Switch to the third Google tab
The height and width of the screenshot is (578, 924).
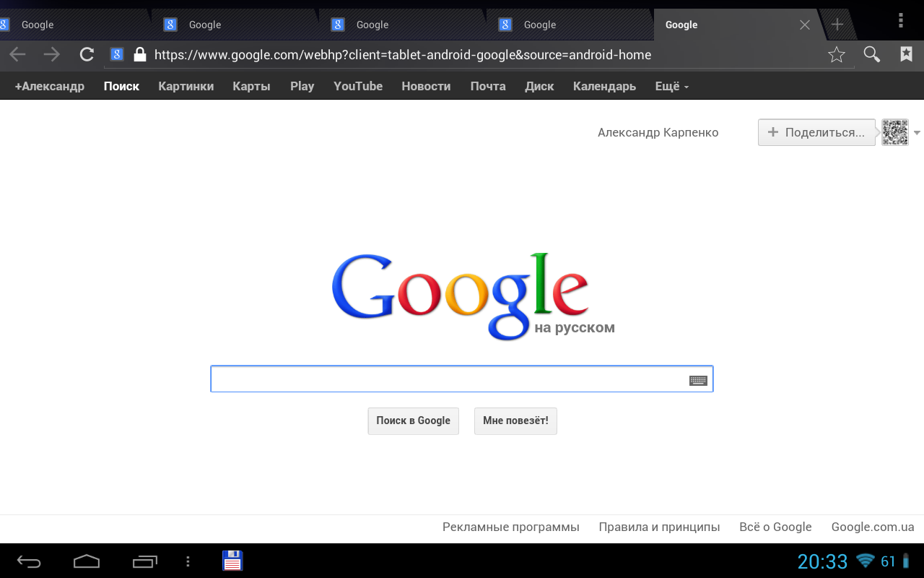click(x=401, y=25)
